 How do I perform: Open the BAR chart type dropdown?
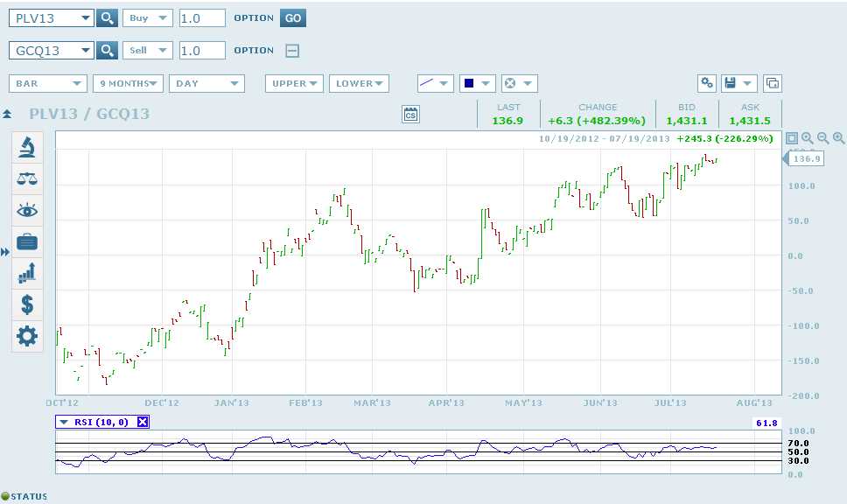(48, 84)
